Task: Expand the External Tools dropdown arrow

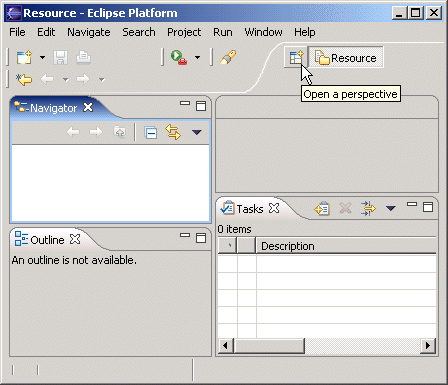Action: tap(197, 58)
